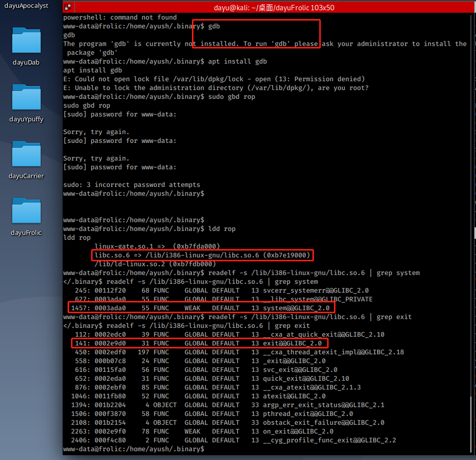Click the atexit@GLIBC_2.0 row

198,396
